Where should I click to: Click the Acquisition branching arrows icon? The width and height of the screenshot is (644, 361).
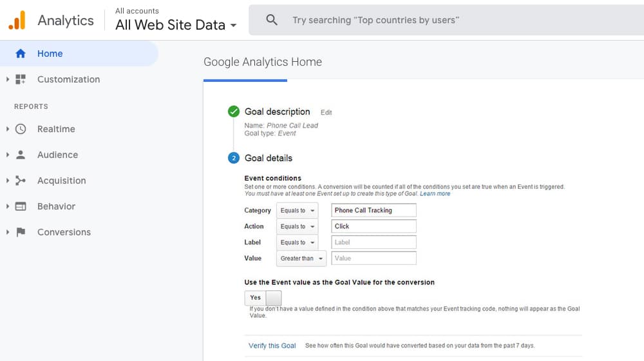pos(21,180)
